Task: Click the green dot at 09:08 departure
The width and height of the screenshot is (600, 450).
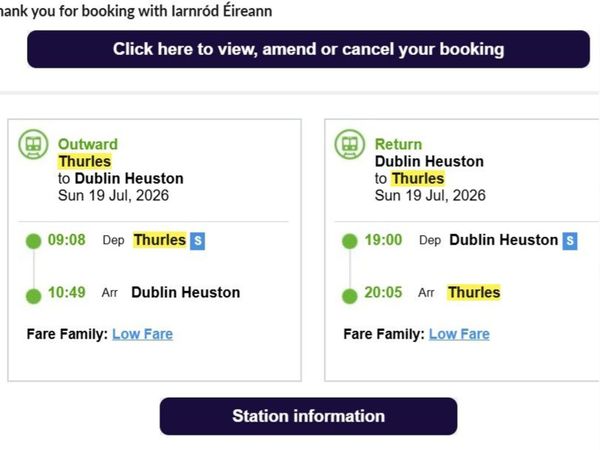Action: (x=33, y=241)
